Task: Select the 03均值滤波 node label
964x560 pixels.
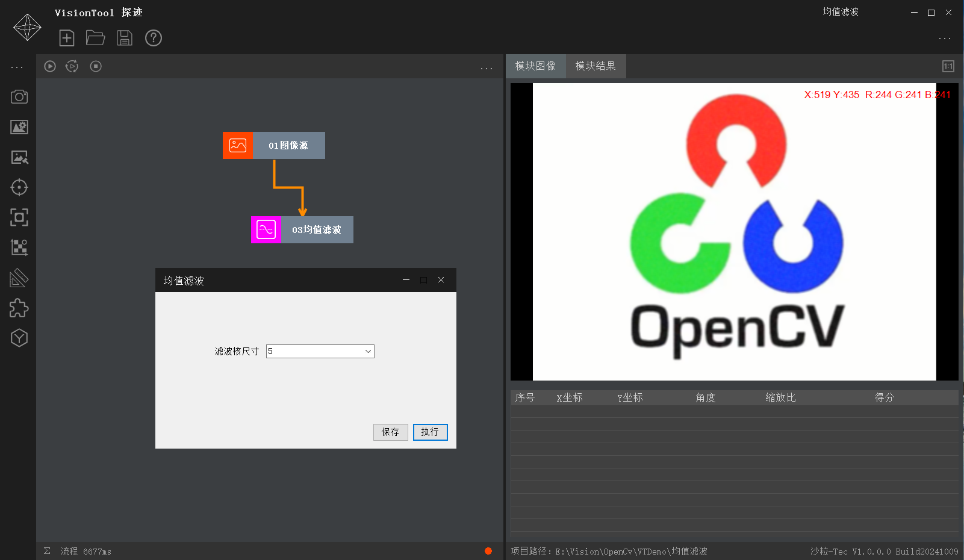Action: 317,229
